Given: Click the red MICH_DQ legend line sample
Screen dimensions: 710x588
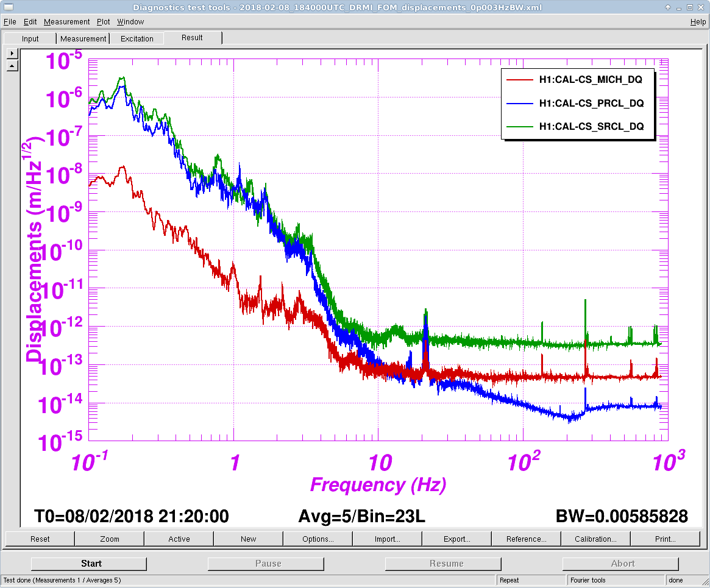Looking at the screenshot, I should pyautogui.click(x=518, y=79).
